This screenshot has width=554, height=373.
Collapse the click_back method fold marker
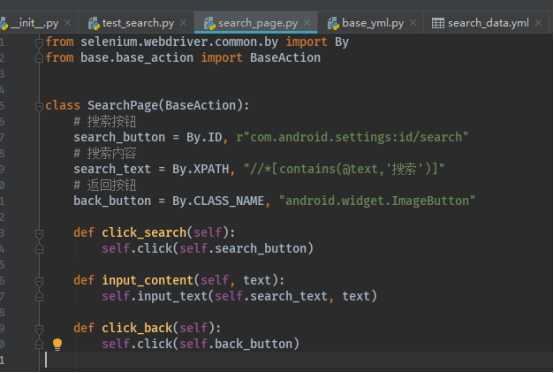point(39,328)
